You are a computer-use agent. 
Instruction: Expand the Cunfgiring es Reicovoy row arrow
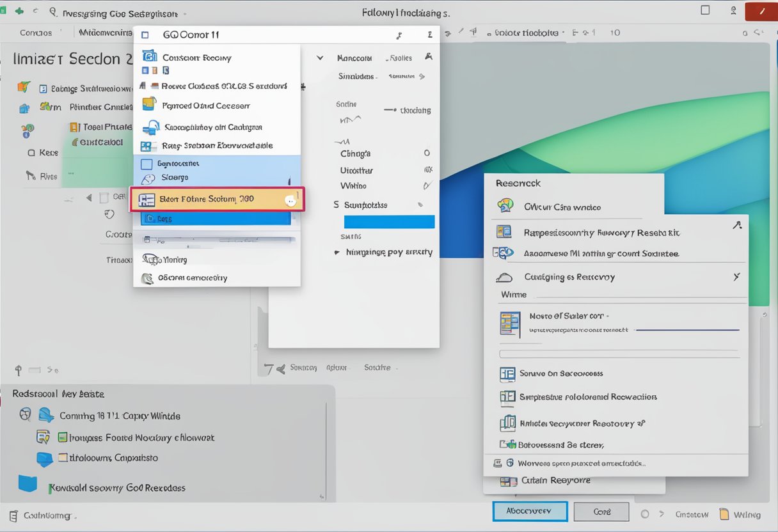click(x=736, y=277)
